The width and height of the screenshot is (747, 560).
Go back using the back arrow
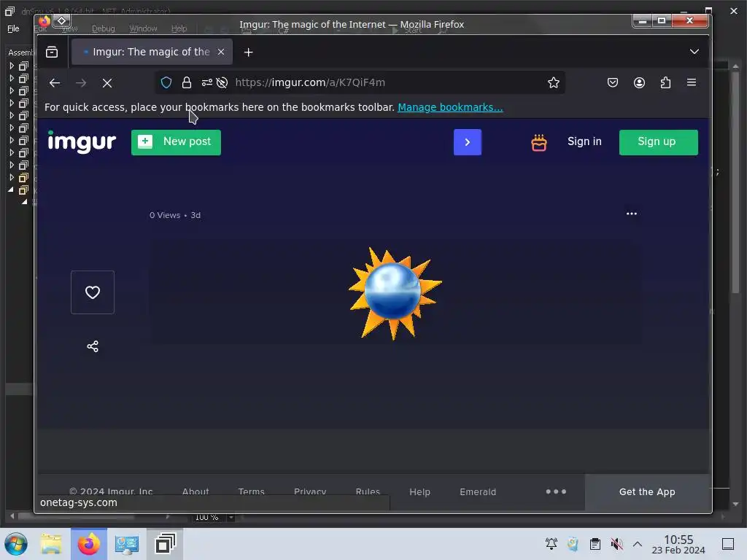tap(55, 83)
